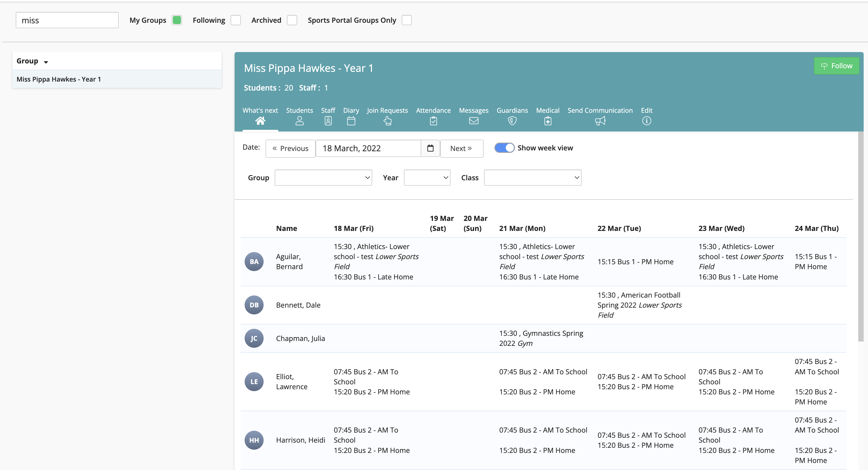Open the date picker calendar icon

point(430,148)
